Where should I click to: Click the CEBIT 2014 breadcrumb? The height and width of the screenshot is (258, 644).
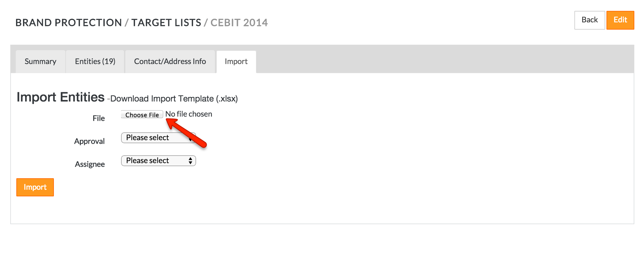[x=240, y=22]
